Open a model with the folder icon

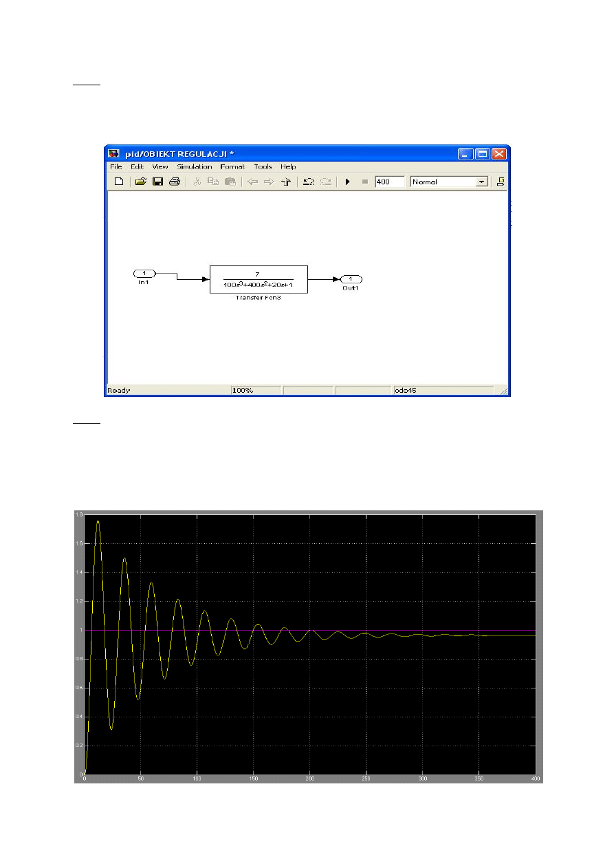click(141, 182)
